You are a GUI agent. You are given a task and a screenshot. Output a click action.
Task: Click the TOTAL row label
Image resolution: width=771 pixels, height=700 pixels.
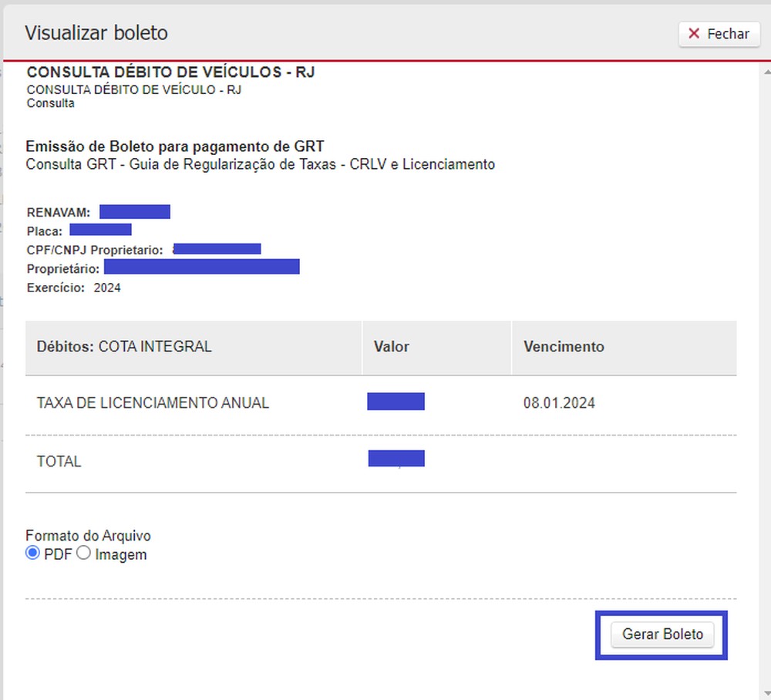(59, 462)
